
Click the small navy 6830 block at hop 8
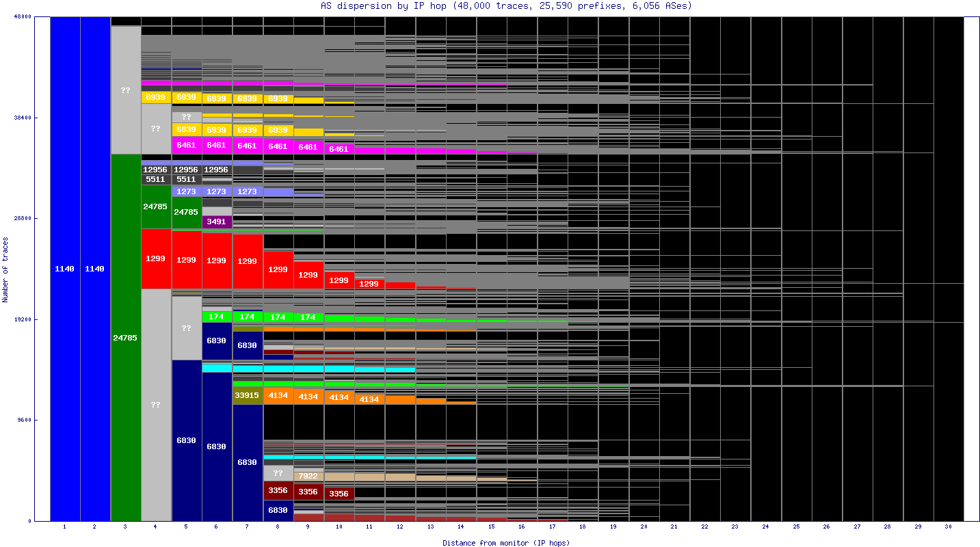(278, 510)
